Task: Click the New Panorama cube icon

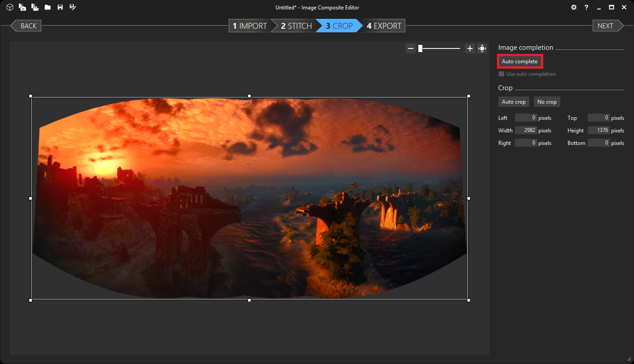Action: coord(9,7)
